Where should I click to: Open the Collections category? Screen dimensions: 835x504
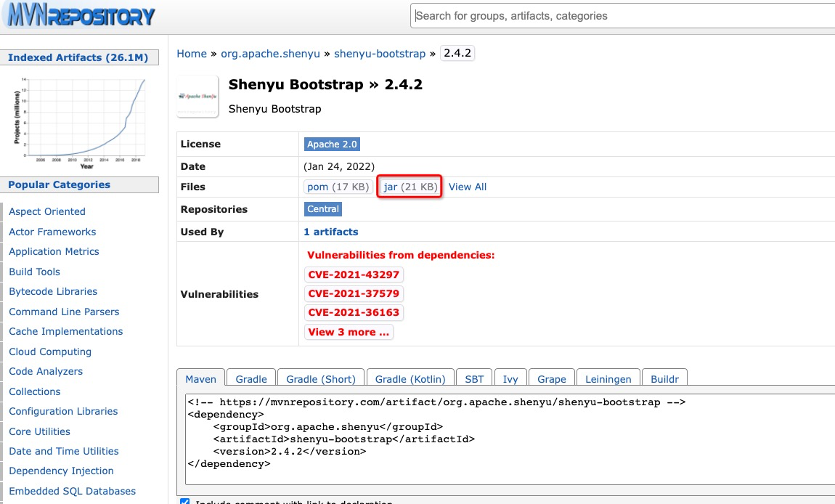coord(35,391)
